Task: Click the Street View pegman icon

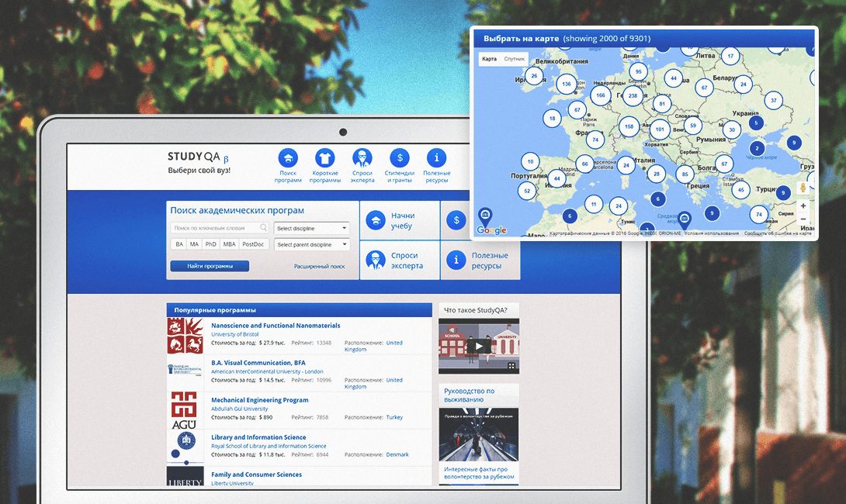Action: pos(803,188)
